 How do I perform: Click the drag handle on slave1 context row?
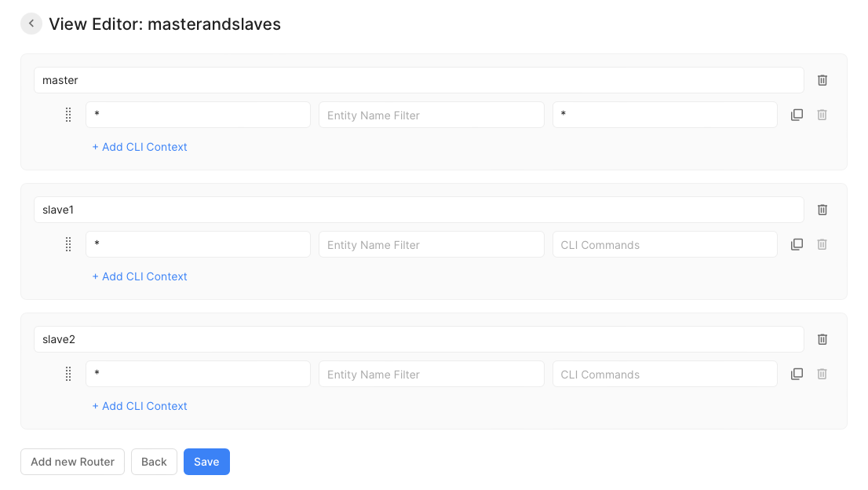point(68,244)
